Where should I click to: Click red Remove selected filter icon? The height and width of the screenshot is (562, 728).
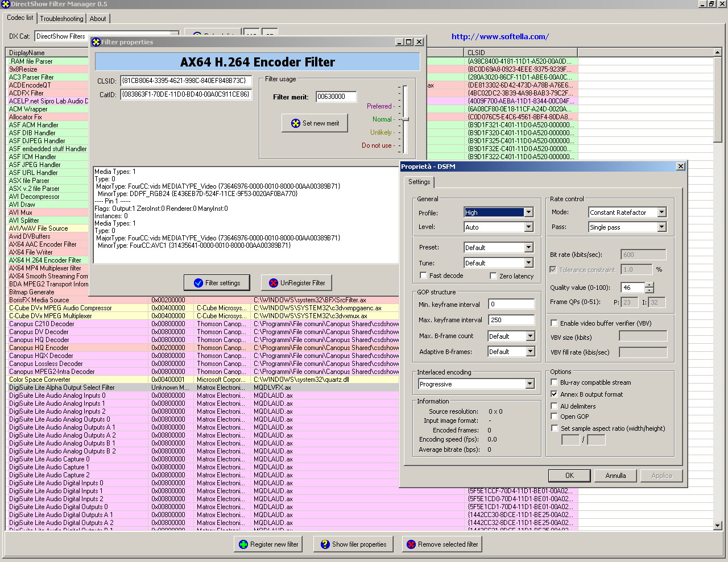tap(411, 544)
